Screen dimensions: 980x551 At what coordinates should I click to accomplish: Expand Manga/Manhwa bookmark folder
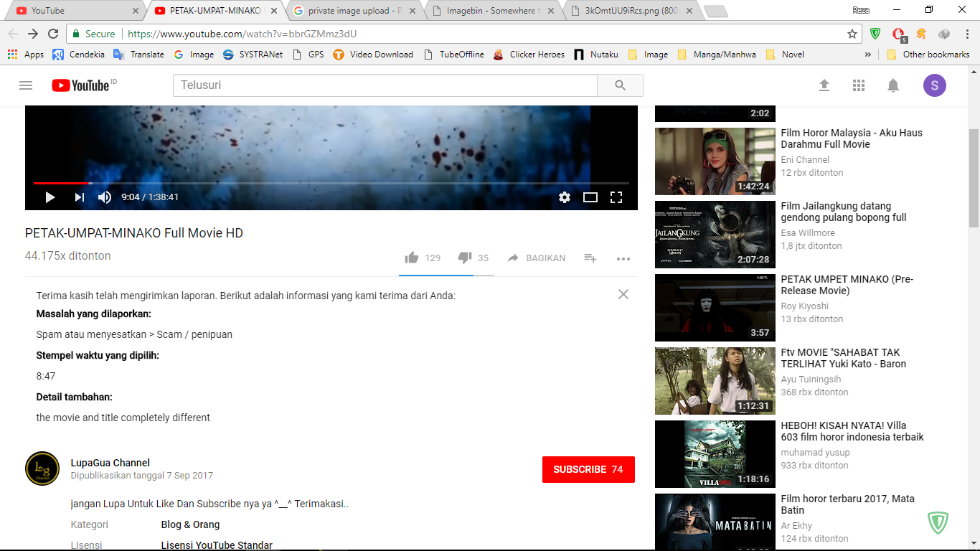(x=716, y=55)
